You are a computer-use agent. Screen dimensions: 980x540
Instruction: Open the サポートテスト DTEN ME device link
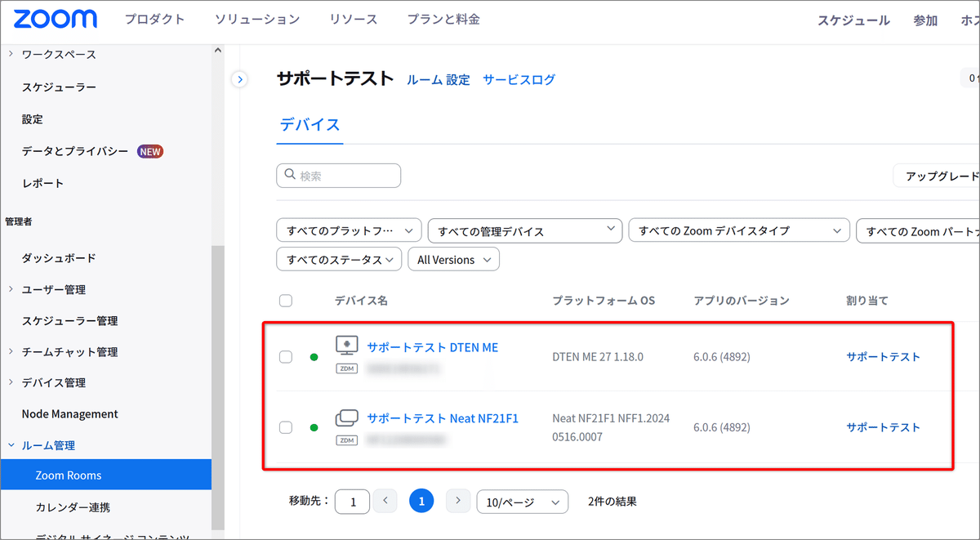(x=432, y=347)
